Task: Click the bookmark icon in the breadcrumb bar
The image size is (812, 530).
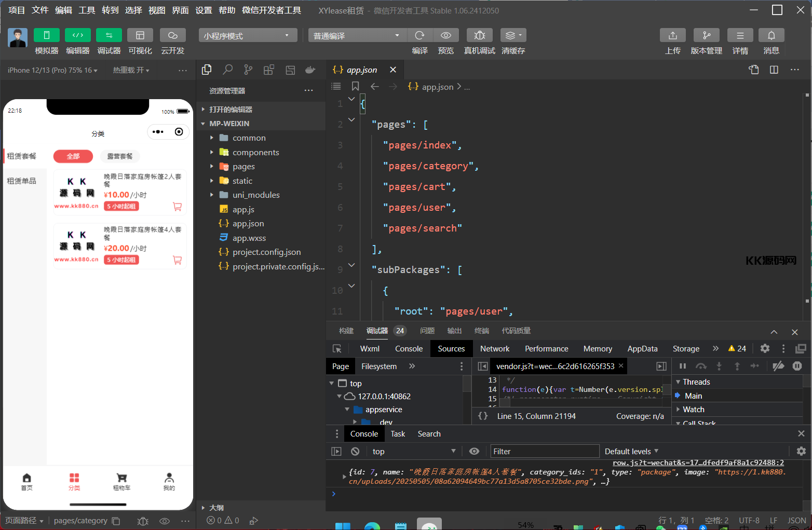Action: [x=355, y=86]
